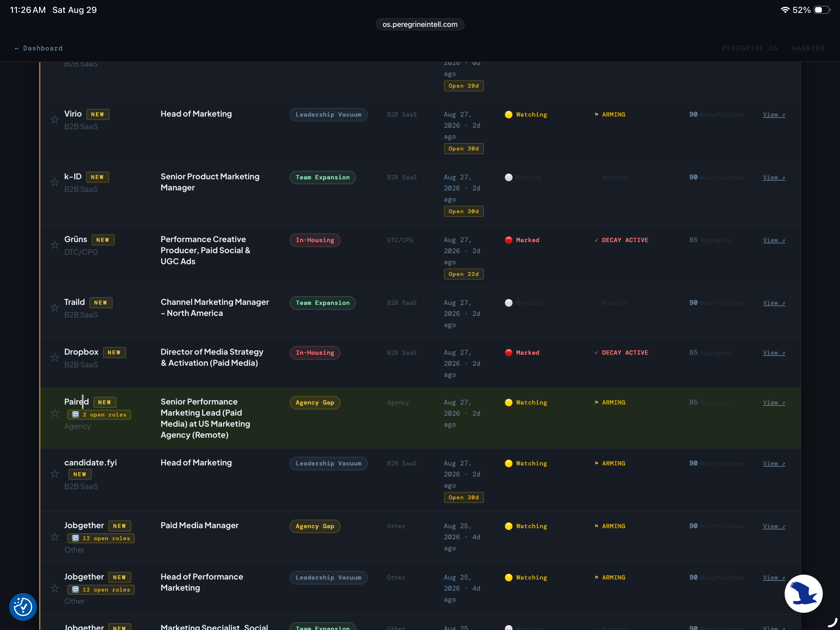This screenshot has height=630, width=840.
Task: Click the yellow Watching status dot for Virio
Action: click(x=509, y=115)
